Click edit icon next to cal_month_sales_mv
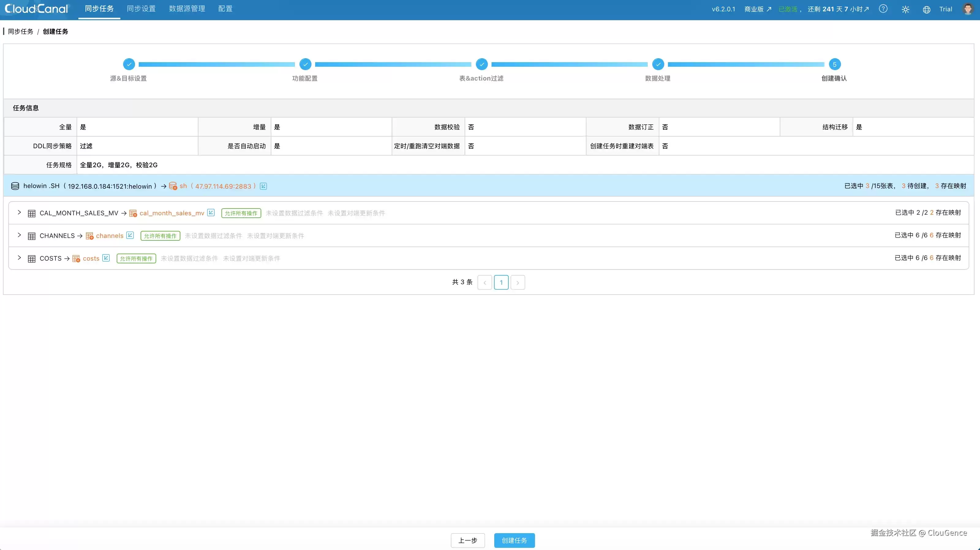 tap(211, 213)
